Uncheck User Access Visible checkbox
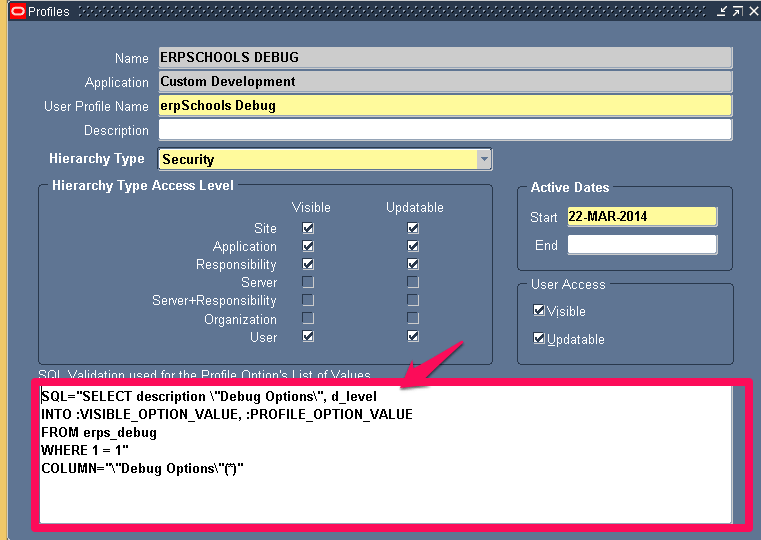761x540 pixels. (539, 310)
